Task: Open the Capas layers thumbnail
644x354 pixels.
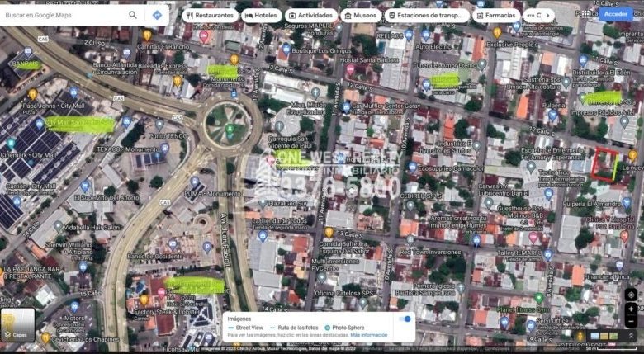Action: 17,325
